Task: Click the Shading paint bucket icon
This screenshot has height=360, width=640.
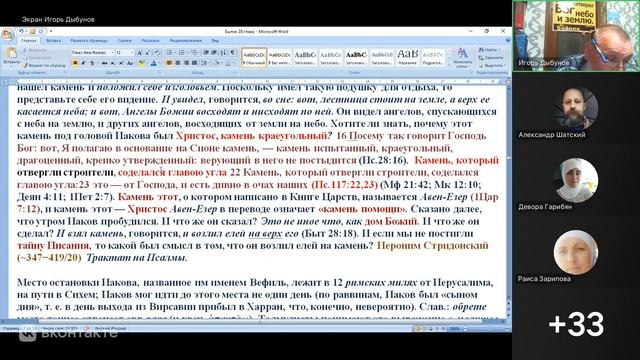Action: coord(217,63)
